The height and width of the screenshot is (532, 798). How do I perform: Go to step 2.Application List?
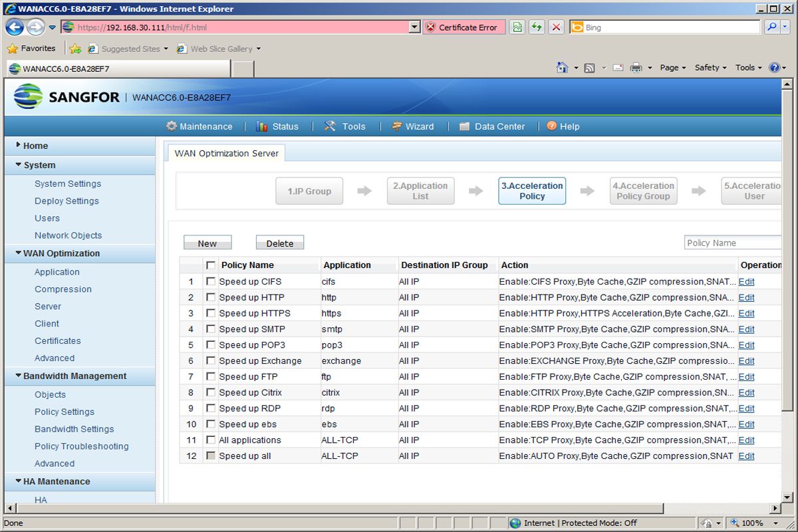420,191
